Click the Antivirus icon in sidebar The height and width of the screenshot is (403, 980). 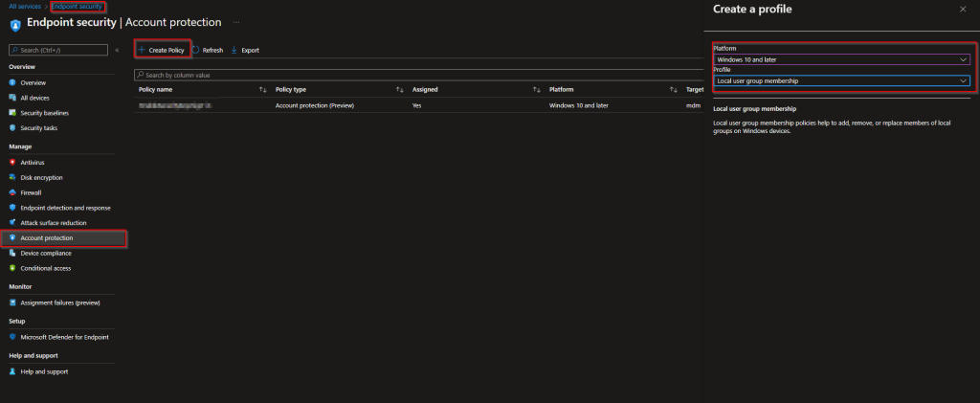(12, 163)
